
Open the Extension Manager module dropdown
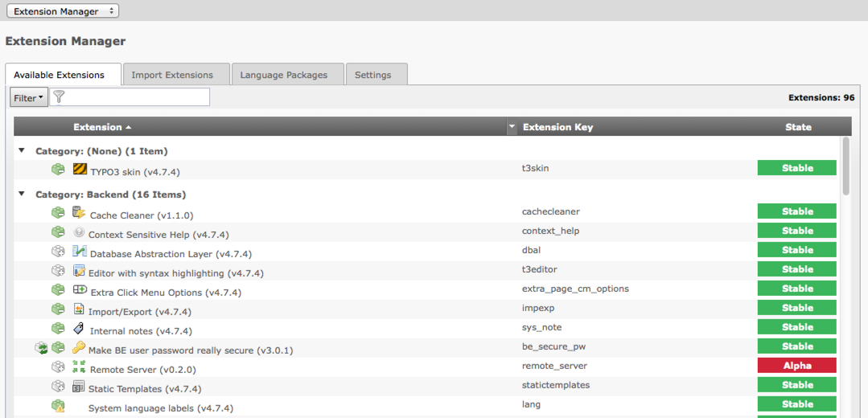click(63, 11)
